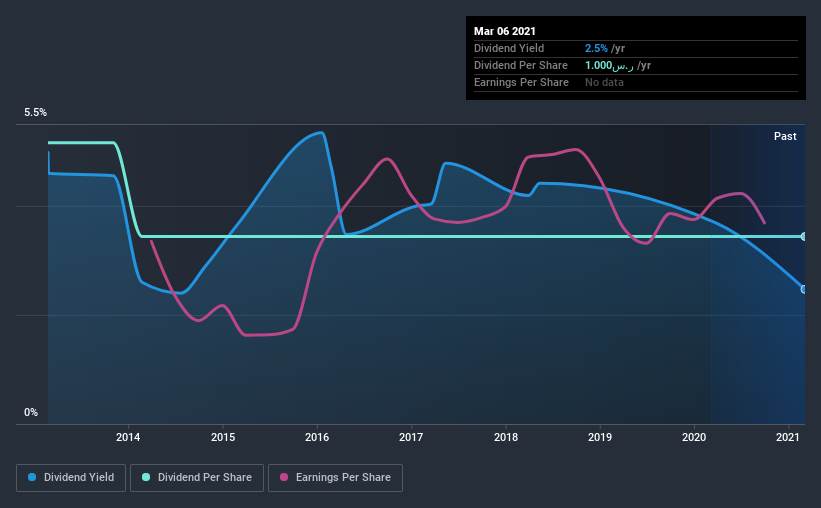This screenshot has width=821, height=508.
Task: Click the 2016 x-axis label
Action: point(317,437)
